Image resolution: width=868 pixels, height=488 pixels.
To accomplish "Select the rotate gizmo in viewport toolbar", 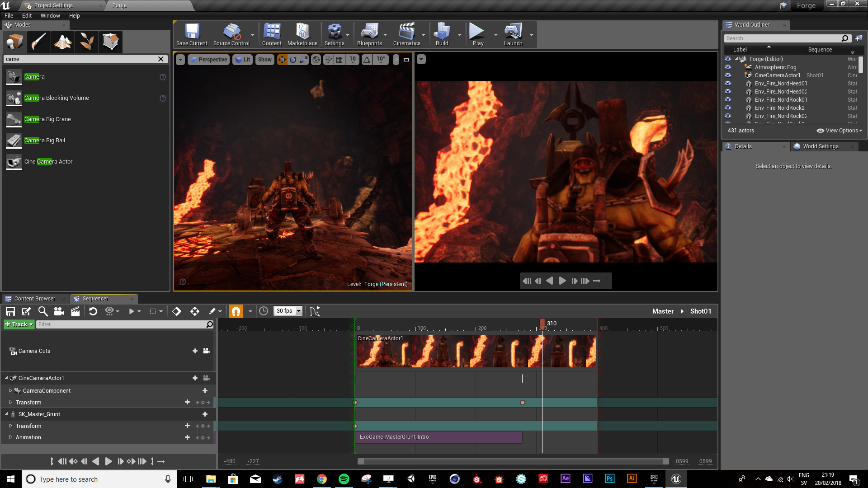I will click(293, 60).
